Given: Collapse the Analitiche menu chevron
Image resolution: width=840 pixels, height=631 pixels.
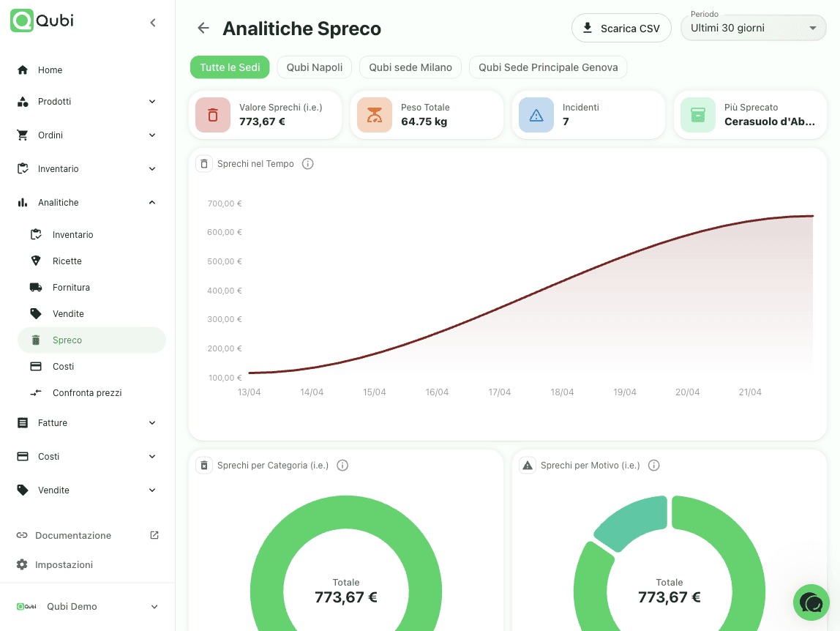Looking at the screenshot, I should (152, 203).
